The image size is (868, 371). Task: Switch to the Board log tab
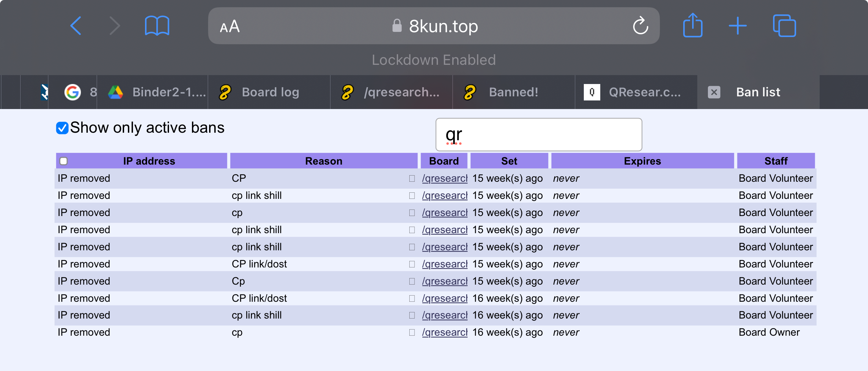(269, 92)
